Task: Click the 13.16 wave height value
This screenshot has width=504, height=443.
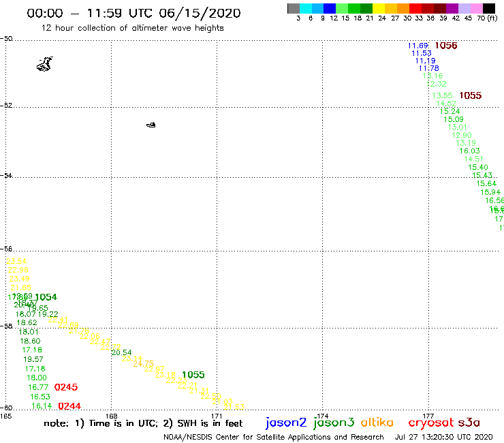Action: coord(432,76)
